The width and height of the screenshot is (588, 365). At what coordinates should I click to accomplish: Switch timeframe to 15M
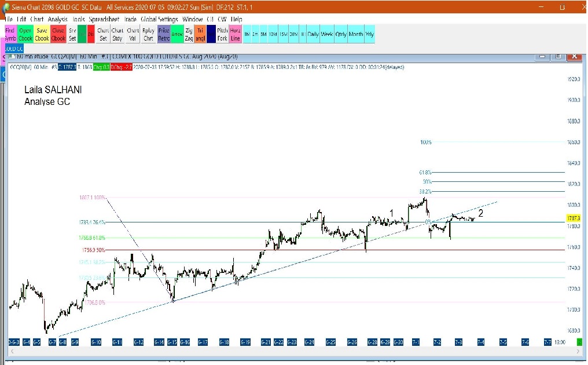click(284, 34)
